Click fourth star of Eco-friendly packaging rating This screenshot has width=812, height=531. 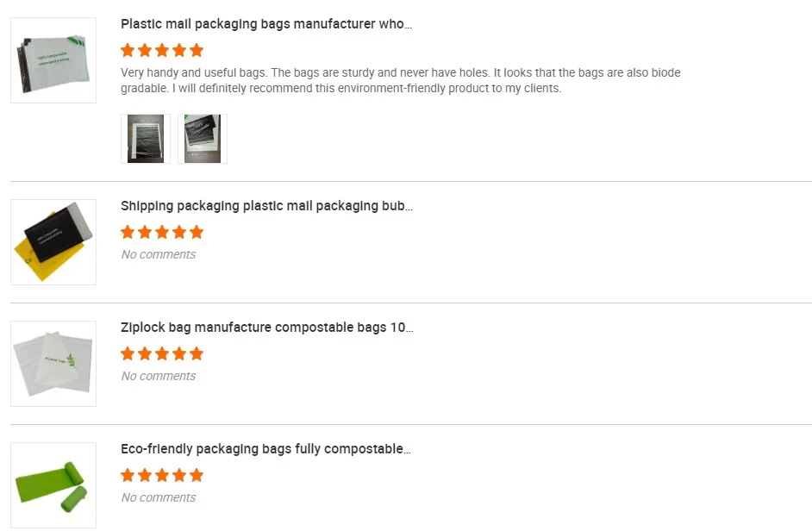coord(179,475)
